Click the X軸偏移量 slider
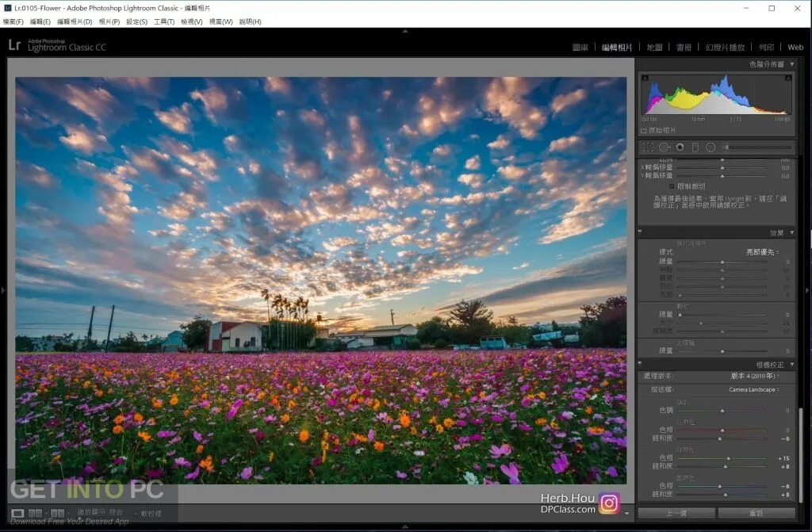 click(722, 168)
